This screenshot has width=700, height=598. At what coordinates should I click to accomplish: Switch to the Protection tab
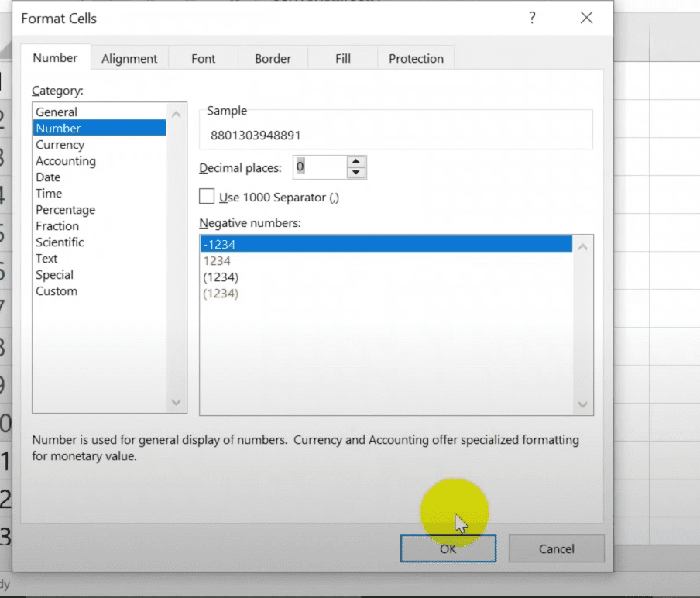pyautogui.click(x=416, y=59)
